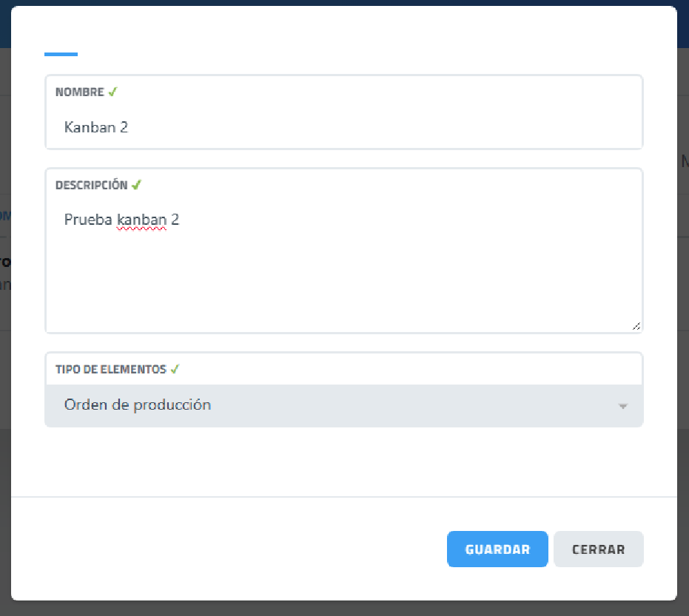The width and height of the screenshot is (689, 616).
Task: Focus the Nombre field containing "Kanban 2"
Action: (x=296, y=127)
